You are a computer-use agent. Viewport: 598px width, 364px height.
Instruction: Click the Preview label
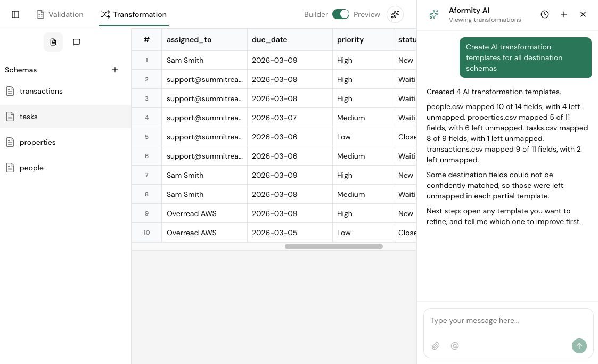pos(366,14)
